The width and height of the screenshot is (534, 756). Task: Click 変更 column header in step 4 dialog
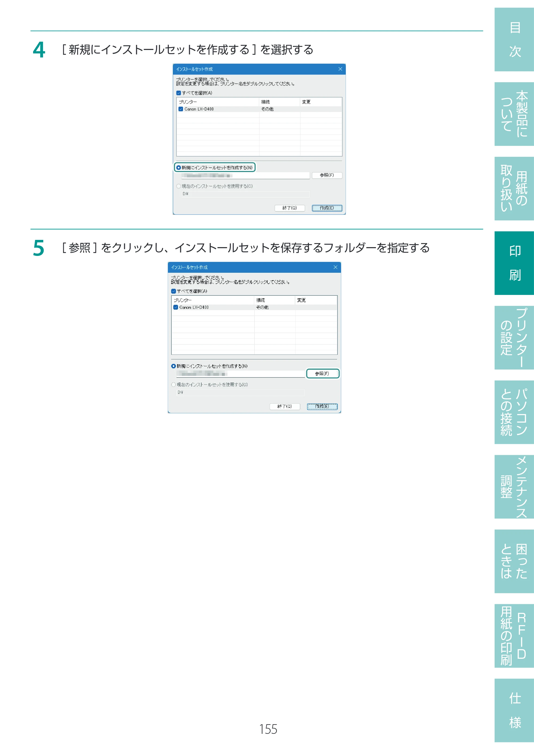(321, 102)
